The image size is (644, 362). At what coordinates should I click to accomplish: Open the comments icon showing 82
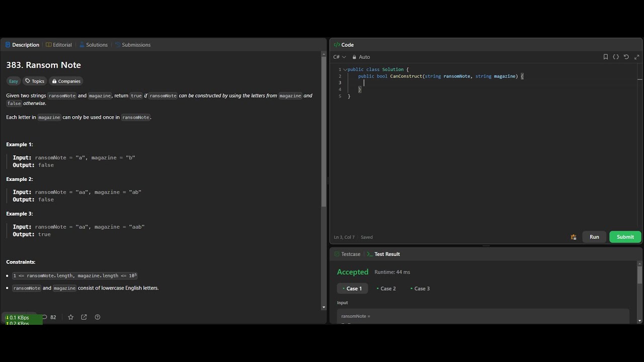click(x=49, y=317)
